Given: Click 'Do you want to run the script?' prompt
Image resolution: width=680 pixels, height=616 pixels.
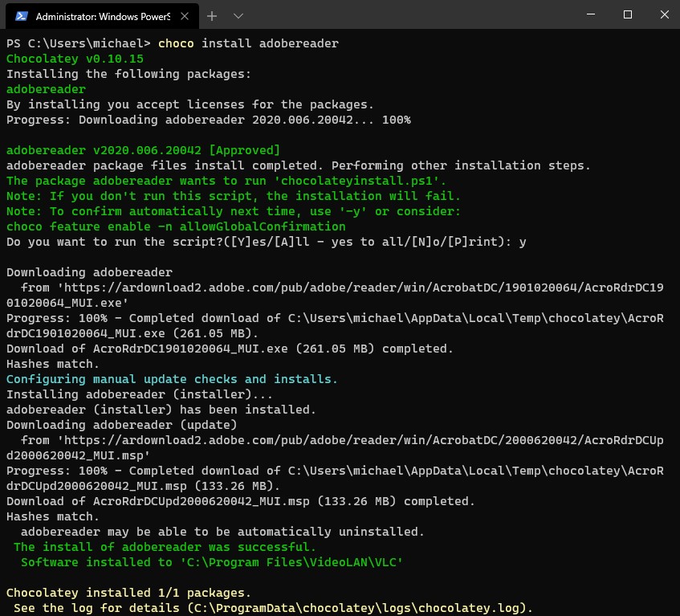Looking at the screenshot, I should (x=267, y=242).
